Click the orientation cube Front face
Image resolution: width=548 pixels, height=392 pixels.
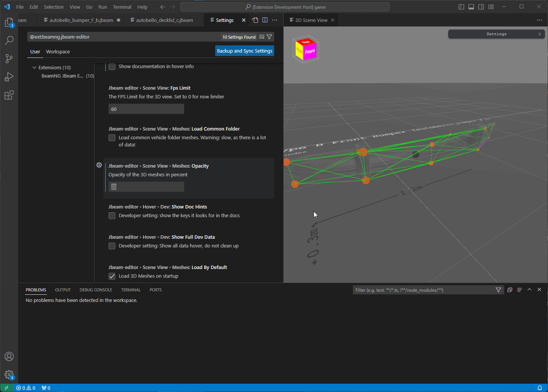coord(309,51)
